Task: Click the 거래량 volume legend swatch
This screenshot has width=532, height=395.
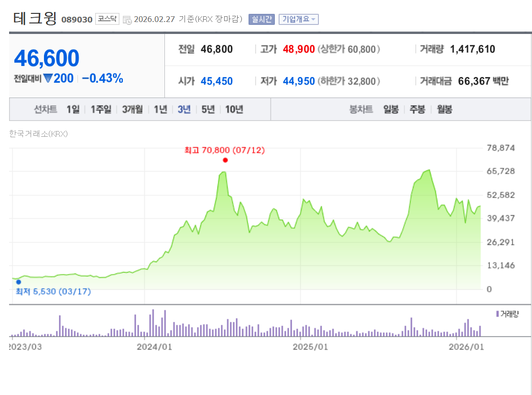Action: coord(498,314)
